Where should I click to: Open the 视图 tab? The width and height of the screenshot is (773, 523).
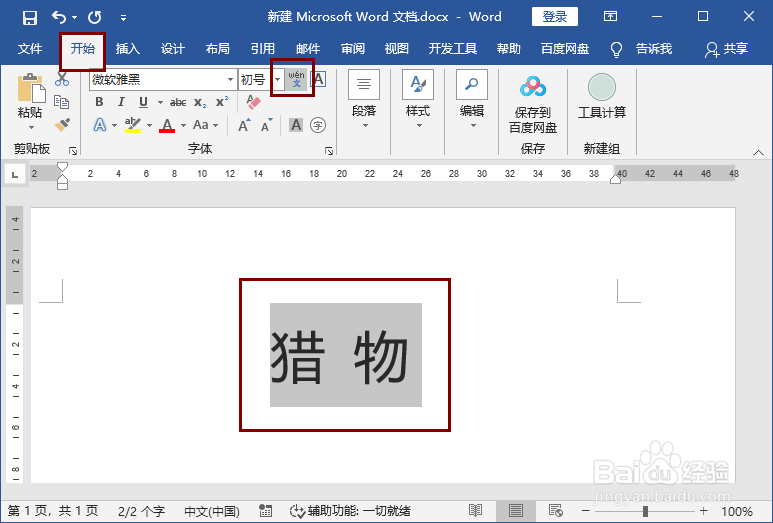(x=397, y=49)
